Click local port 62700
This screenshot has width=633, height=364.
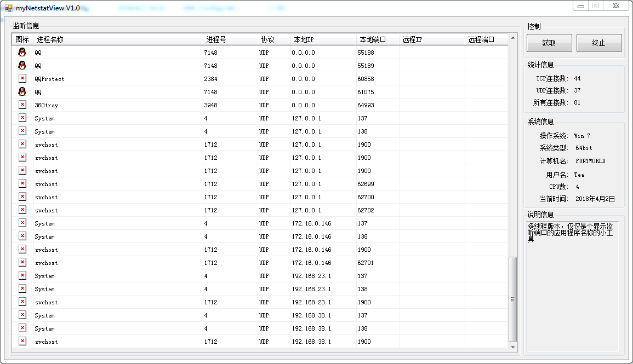(366, 197)
